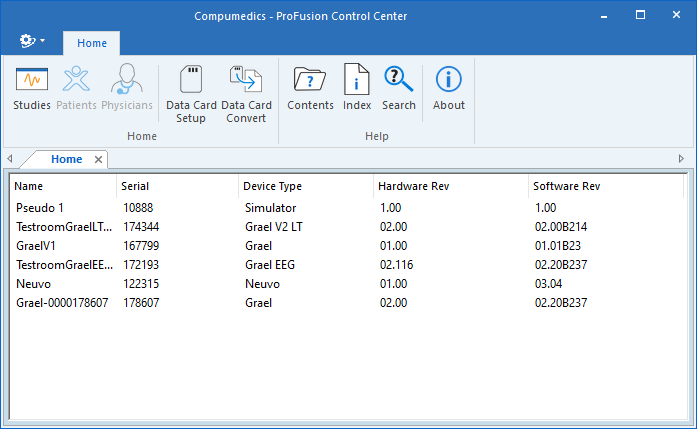Viewport: 697px width, 429px height.
Task: Click software rev 01.01B23
Action: click(557, 246)
